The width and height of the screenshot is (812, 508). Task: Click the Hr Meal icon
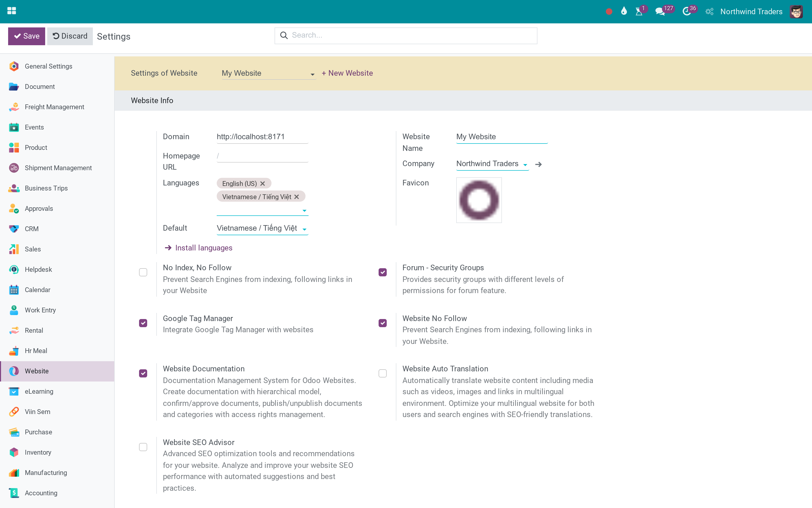tap(14, 351)
